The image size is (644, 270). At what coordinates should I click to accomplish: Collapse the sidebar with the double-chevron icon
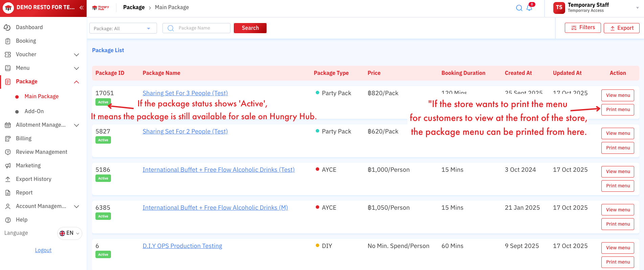coord(82,7)
